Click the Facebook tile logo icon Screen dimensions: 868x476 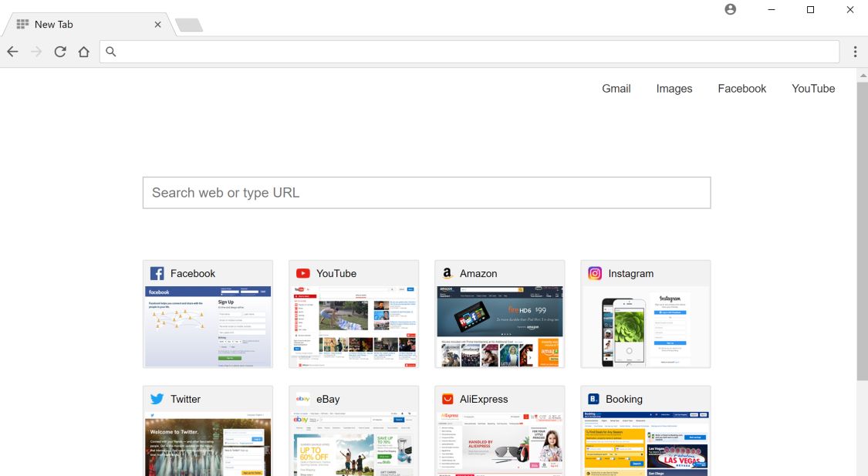(157, 273)
